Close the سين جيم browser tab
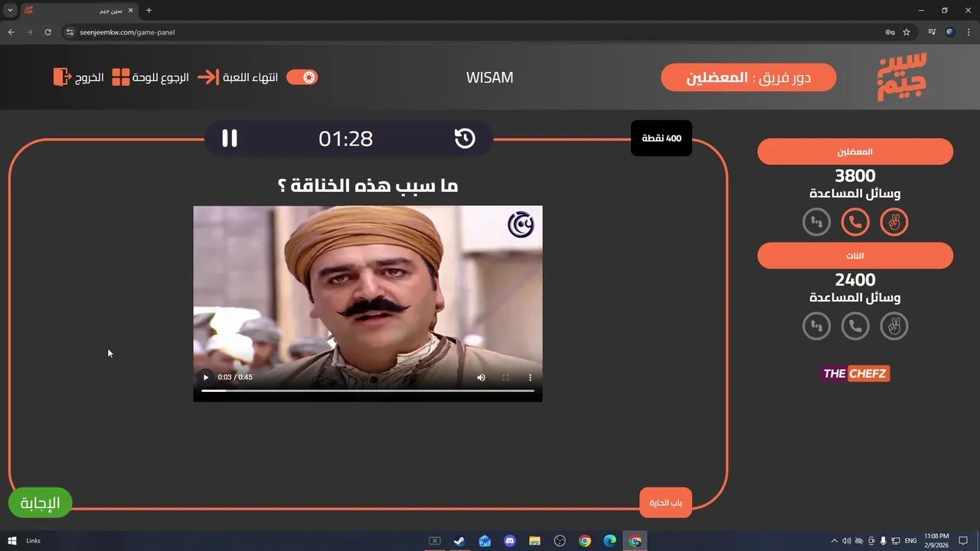 pos(130,11)
